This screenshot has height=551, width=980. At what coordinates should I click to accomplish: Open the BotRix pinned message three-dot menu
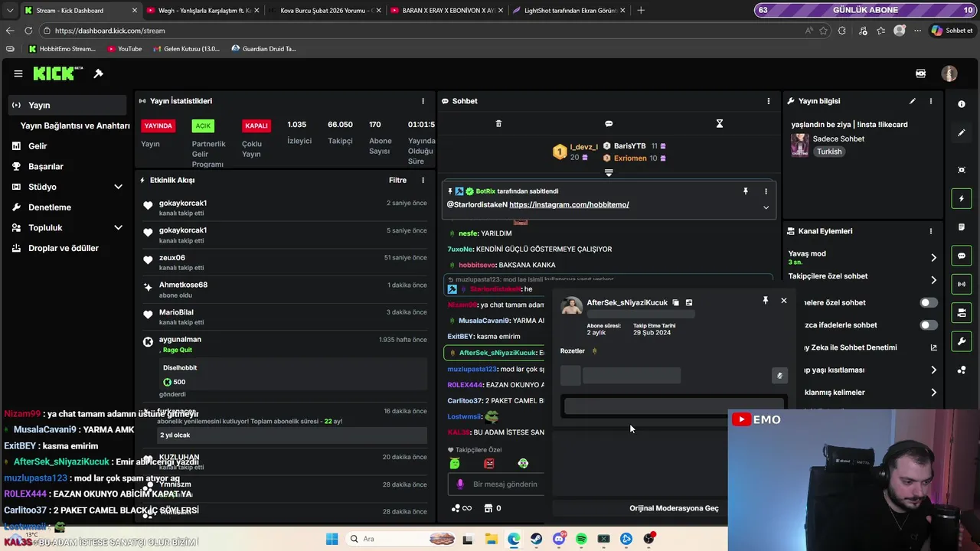coord(766,191)
